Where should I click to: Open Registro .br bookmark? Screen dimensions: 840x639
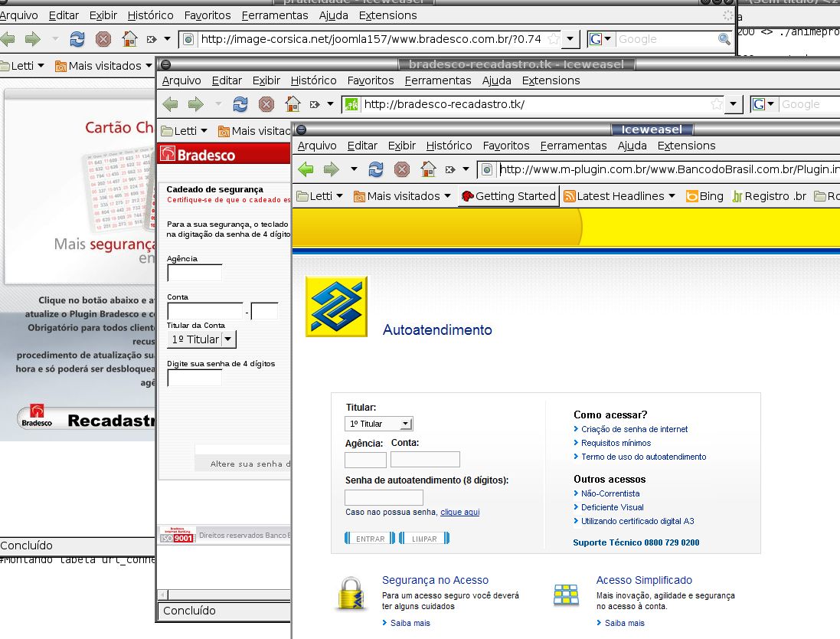click(770, 196)
